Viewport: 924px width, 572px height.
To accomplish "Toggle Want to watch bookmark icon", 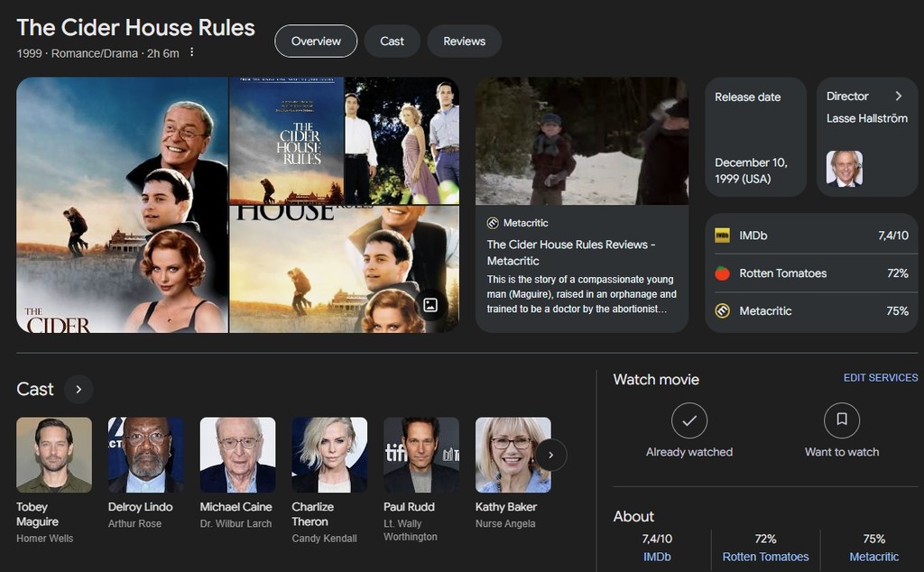I will 842,420.
